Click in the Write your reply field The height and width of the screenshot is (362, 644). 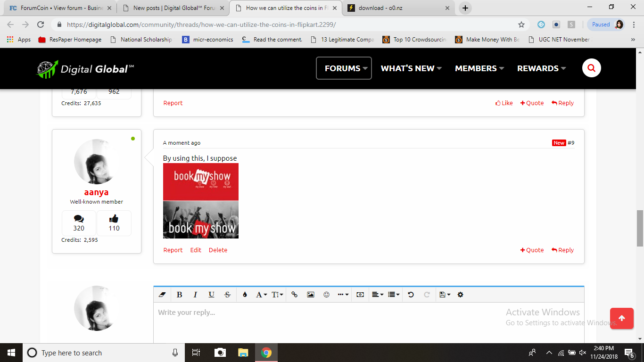point(283,312)
